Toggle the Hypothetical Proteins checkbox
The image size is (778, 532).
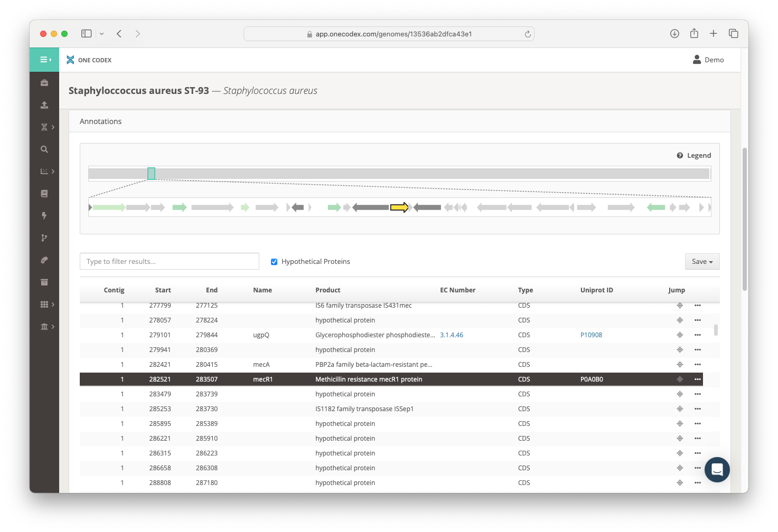274,262
